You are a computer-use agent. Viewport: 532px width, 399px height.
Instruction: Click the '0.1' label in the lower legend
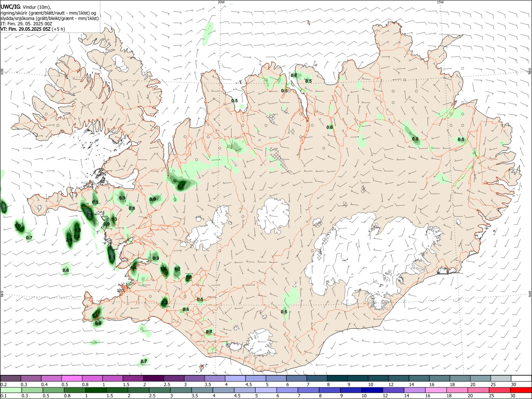[4, 396]
